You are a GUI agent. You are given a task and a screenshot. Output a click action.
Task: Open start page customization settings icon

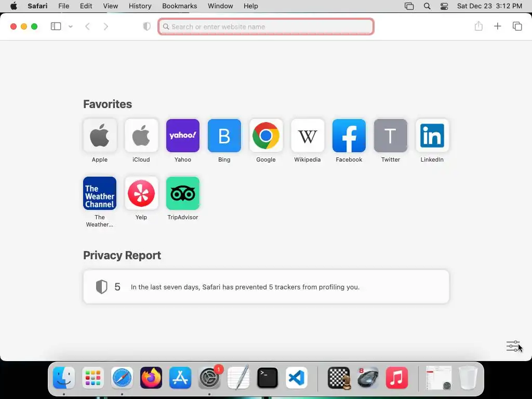[x=513, y=346]
